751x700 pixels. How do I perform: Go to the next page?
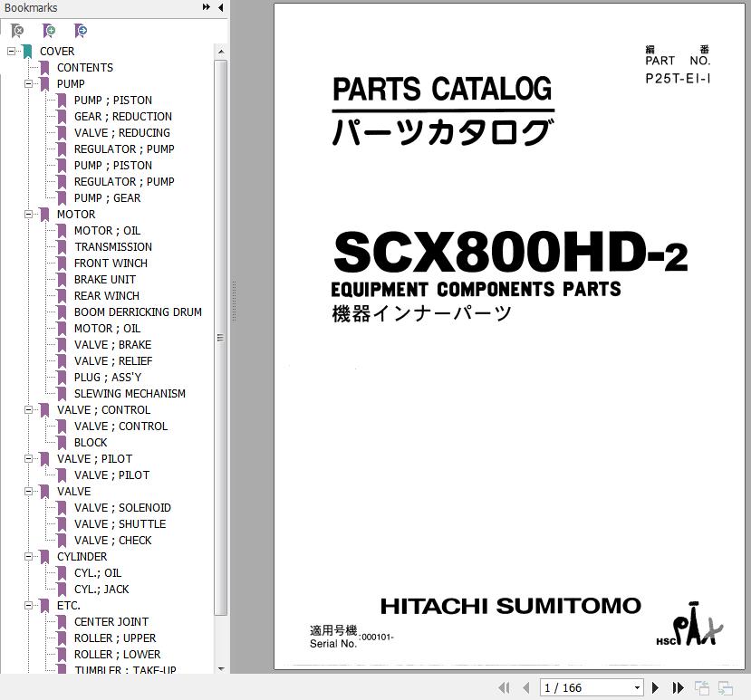pyautogui.click(x=655, y=688)
